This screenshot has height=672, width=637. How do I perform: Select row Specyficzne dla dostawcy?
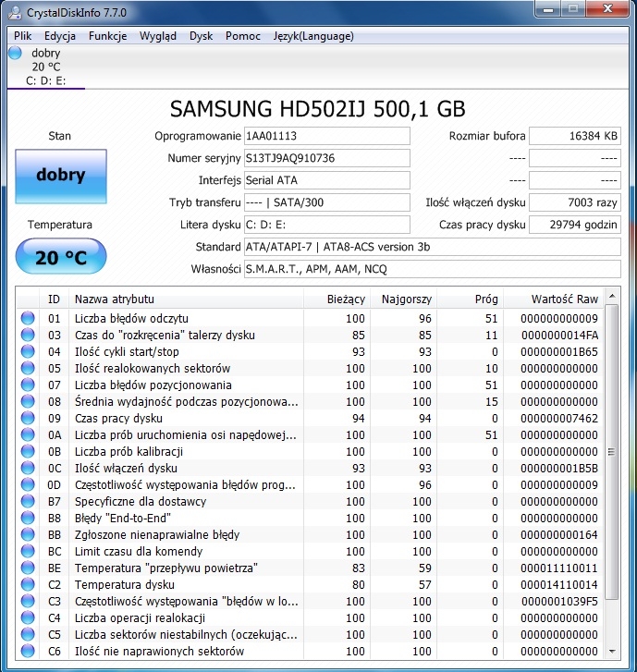pos(311,501)
